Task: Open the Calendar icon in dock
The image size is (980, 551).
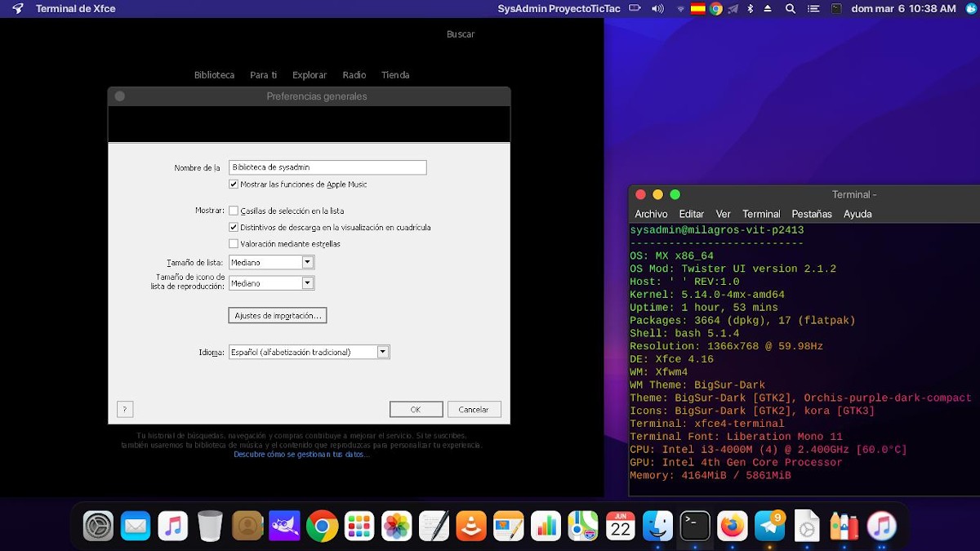Action: pos(621,527)
